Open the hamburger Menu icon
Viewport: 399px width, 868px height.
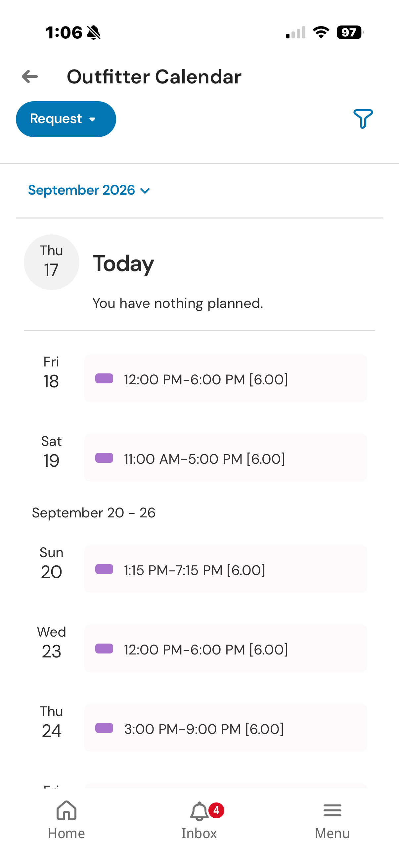tap(332, 810)
